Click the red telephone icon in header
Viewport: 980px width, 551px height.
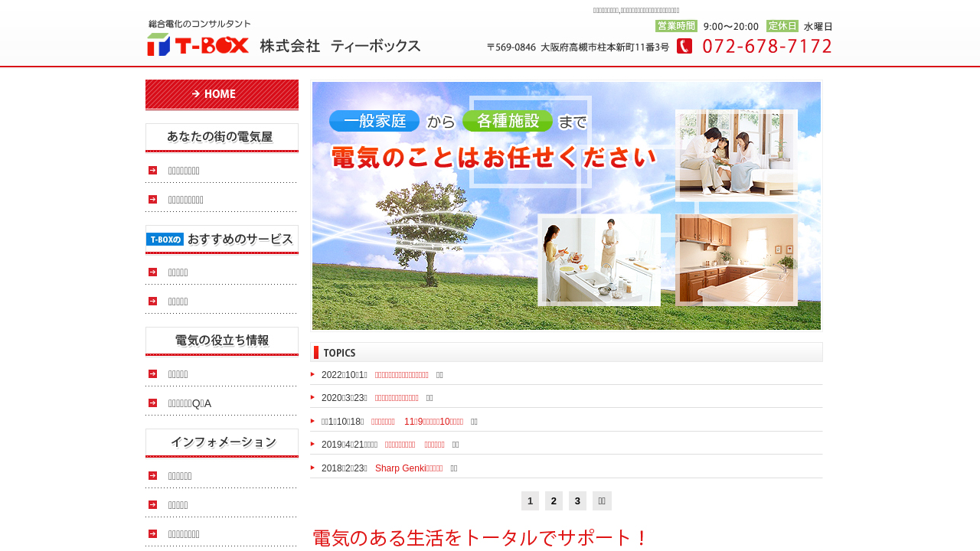(684, 46)
